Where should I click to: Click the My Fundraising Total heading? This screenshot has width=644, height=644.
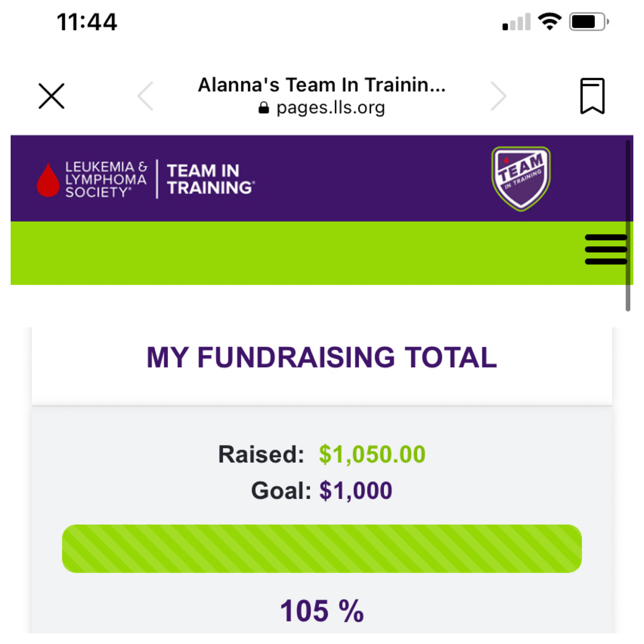(x=322, y=357)
